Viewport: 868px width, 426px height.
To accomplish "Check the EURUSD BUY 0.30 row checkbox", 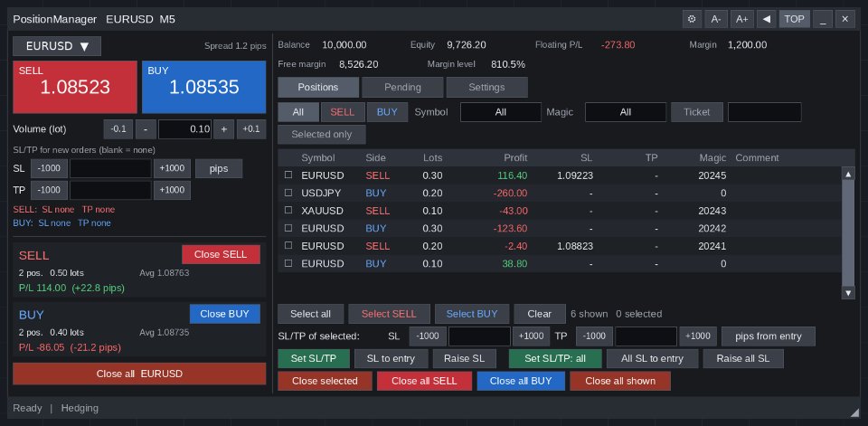I will [x=288, y=228].
